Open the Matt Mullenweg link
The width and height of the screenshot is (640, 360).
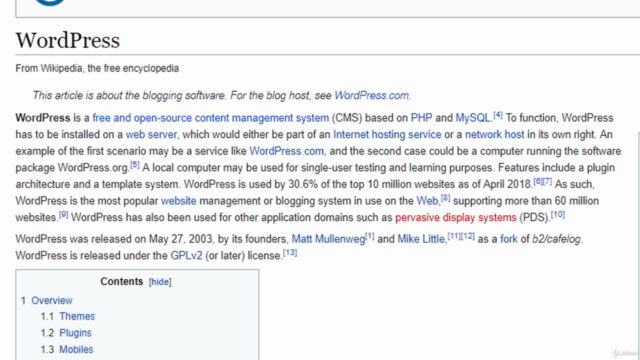tap(328, 239)
